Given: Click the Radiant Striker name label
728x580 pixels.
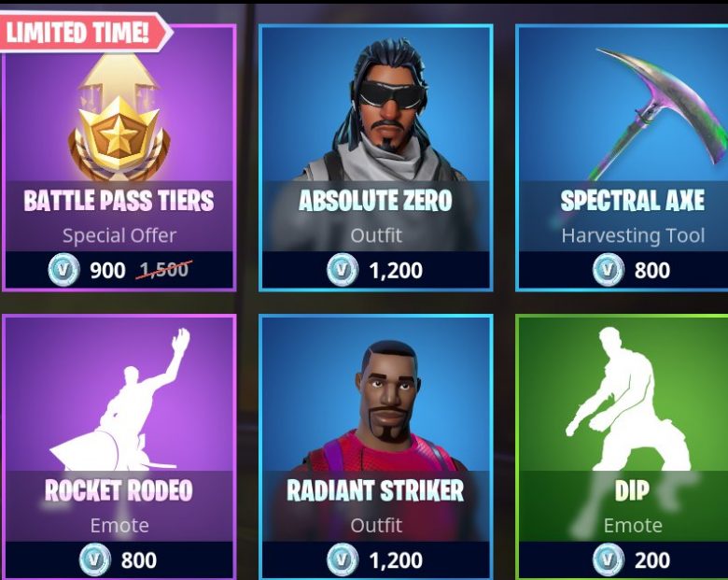Looking at the screenshot, I should coord(375,490).
